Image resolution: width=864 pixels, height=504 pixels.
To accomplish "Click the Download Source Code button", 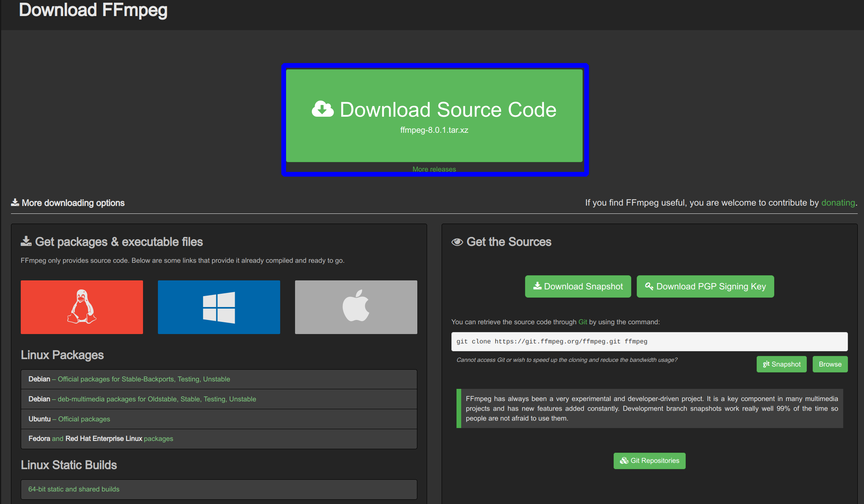I will [447, 110].
